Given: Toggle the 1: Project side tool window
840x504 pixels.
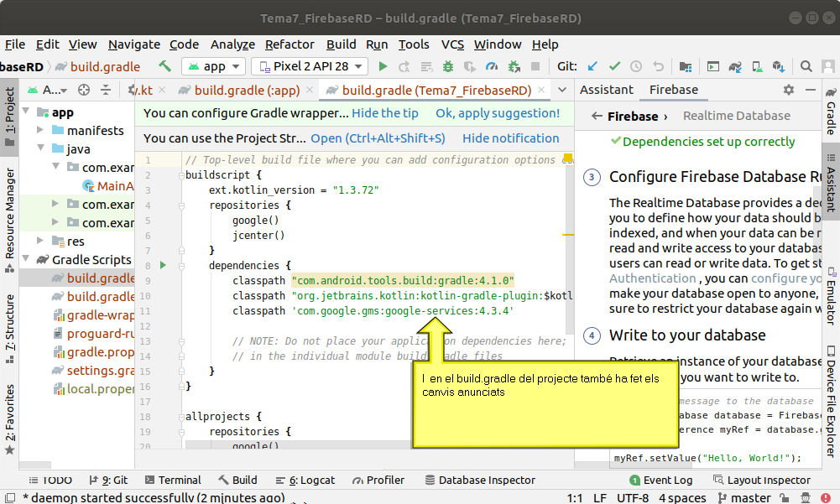Looking at the screenshot, I should tap(9, 117).
